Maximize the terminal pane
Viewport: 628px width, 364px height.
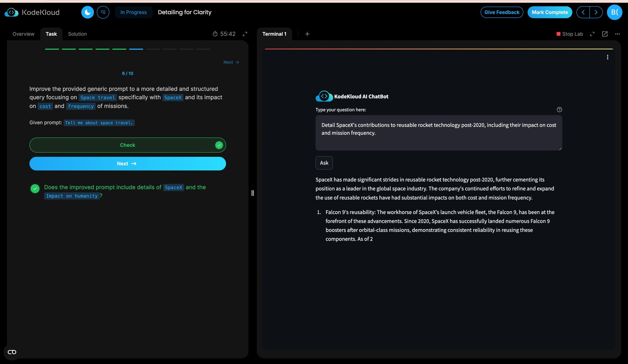coord(592,34)
